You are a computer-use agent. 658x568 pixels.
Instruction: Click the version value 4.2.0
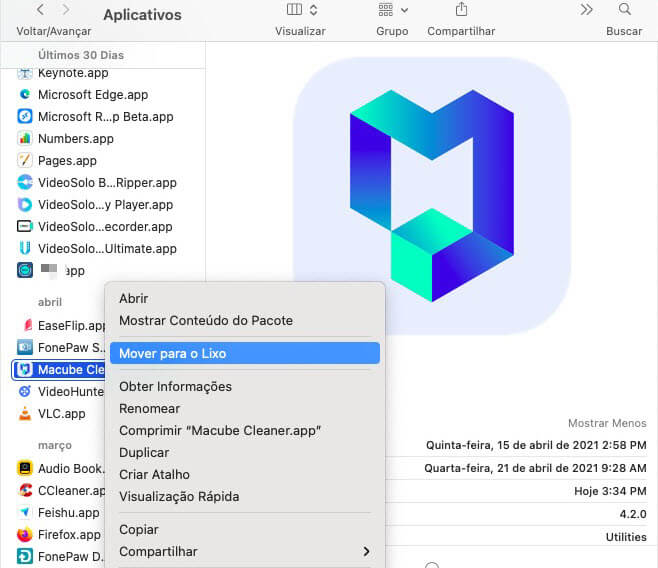coord(633,514)
